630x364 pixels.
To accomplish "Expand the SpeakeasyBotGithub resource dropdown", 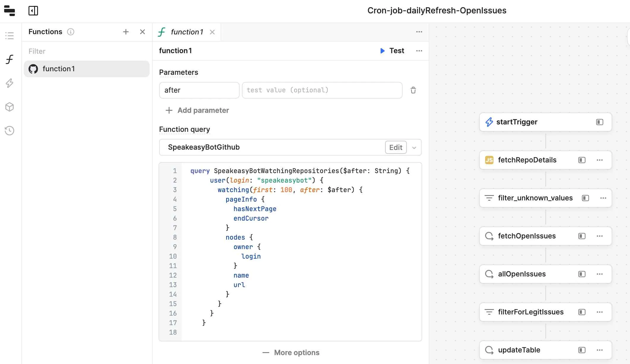I will coord(414,148).
